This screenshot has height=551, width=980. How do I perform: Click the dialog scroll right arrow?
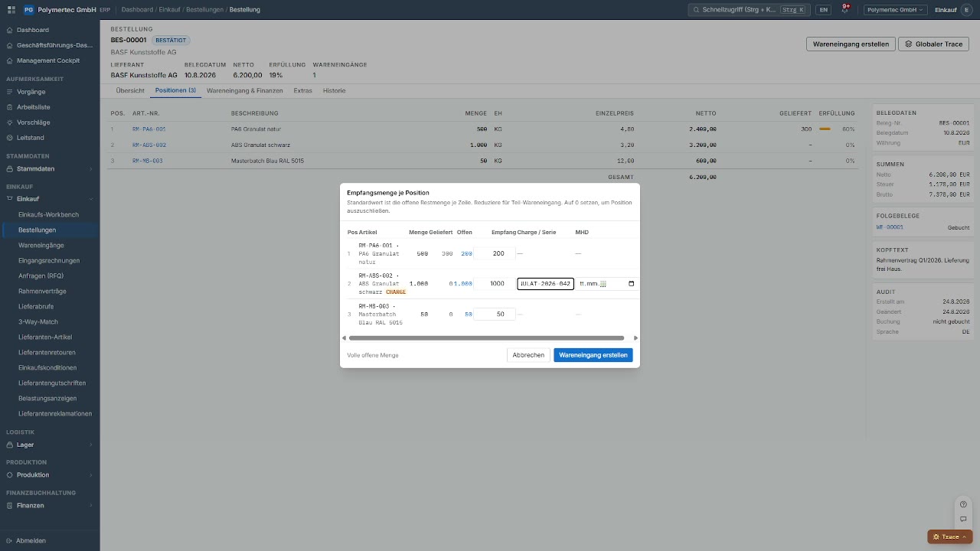[635, 337]
